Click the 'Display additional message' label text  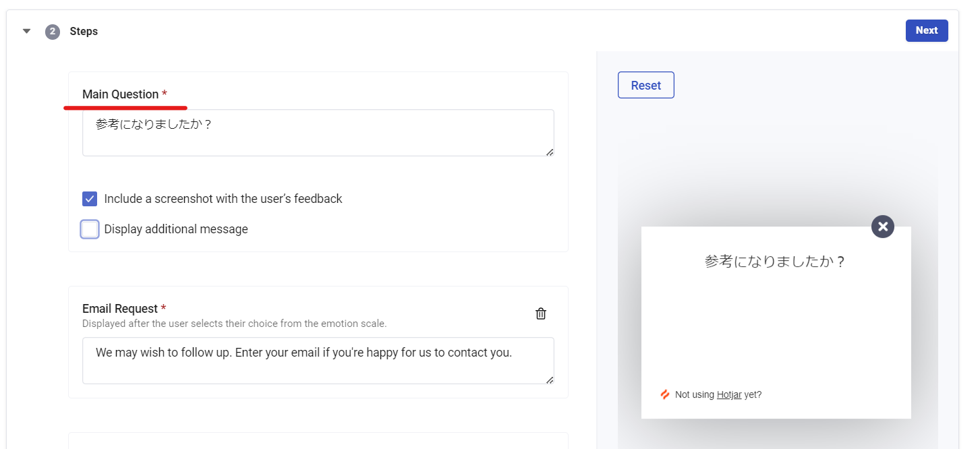pyautogui.click(x=176, y=229)
